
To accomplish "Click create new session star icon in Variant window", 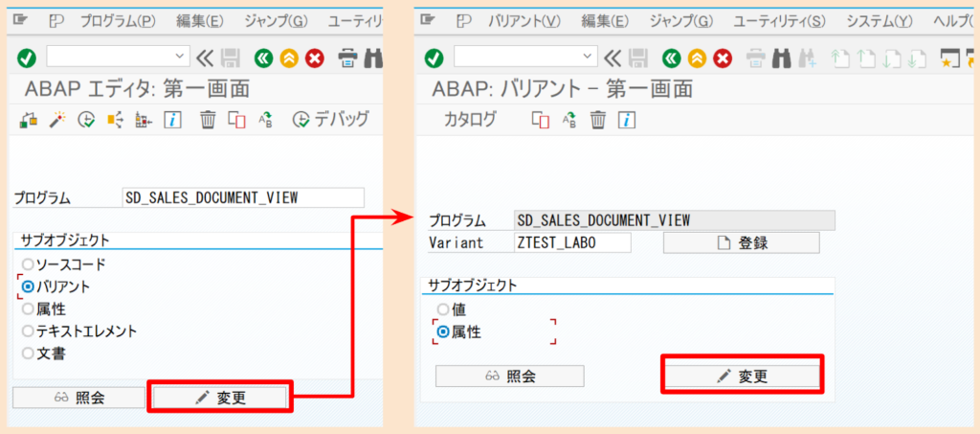I will point(949,58).
